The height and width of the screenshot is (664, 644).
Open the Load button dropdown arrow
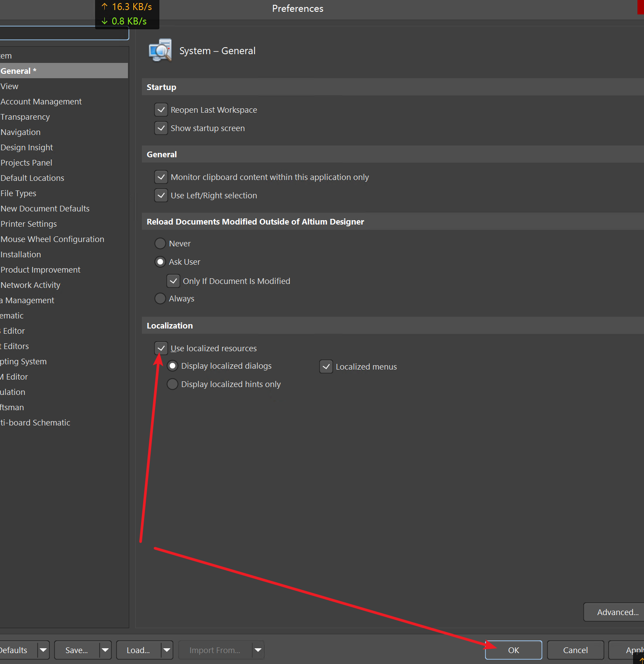tap(167, 650)
